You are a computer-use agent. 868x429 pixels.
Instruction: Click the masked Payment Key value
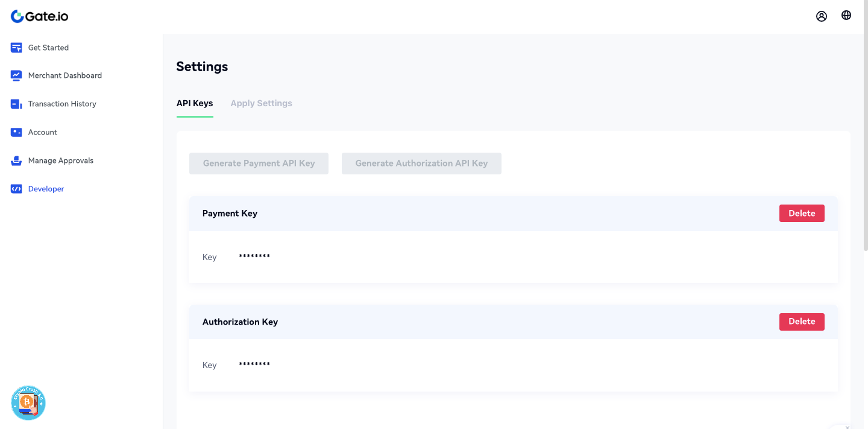coord(254,257)
